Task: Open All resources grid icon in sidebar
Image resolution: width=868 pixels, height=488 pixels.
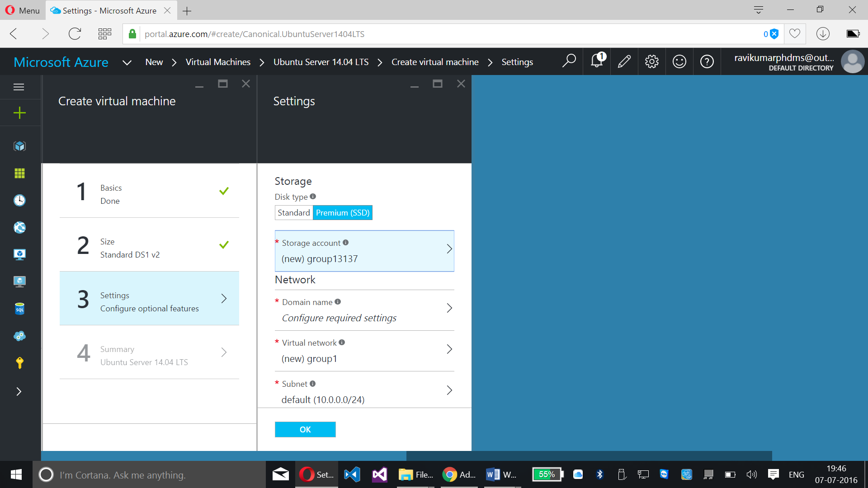Action: point(19,174)
